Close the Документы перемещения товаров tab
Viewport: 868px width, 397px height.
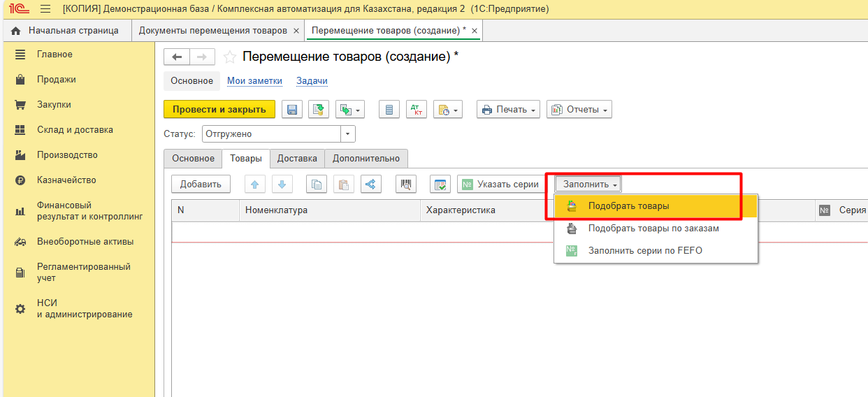tap(296, 31)
